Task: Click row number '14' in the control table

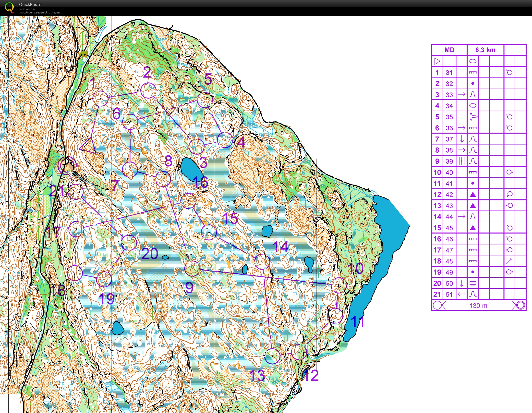Action: 437,217
